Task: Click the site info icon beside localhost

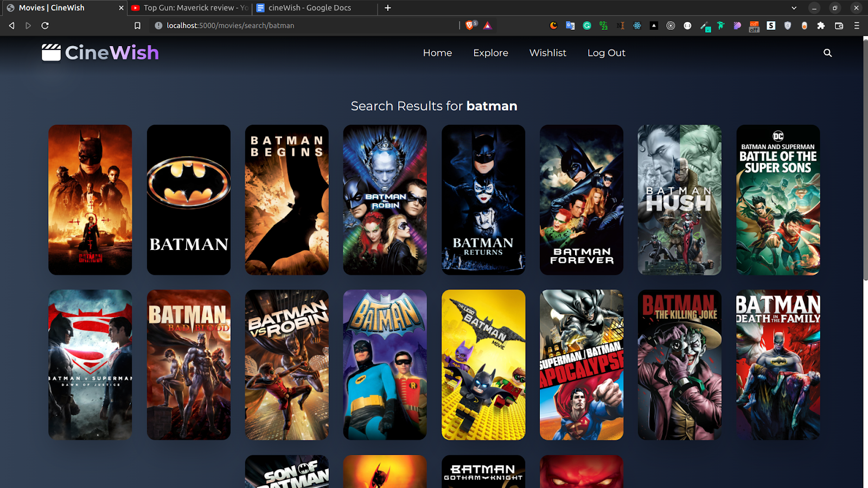Action: coord(158,25)
